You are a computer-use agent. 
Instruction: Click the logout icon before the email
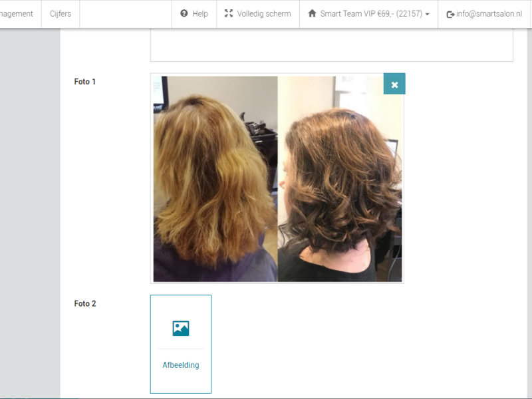[450, 14]
